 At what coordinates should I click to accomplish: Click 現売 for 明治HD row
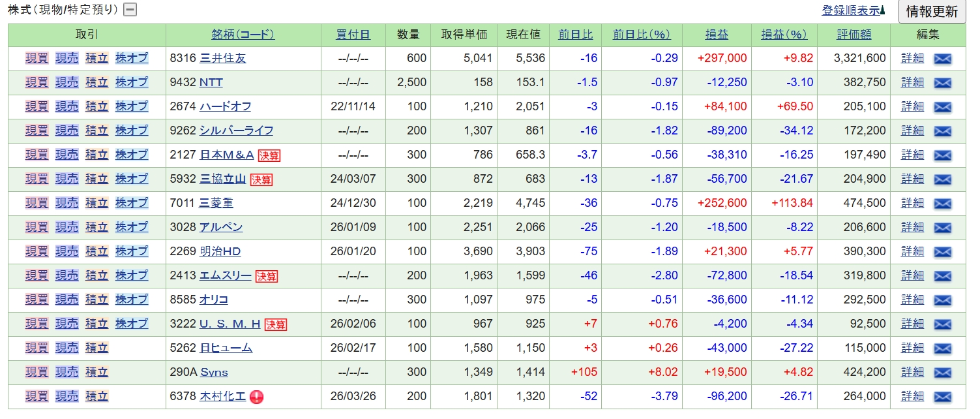coord(67,251)
